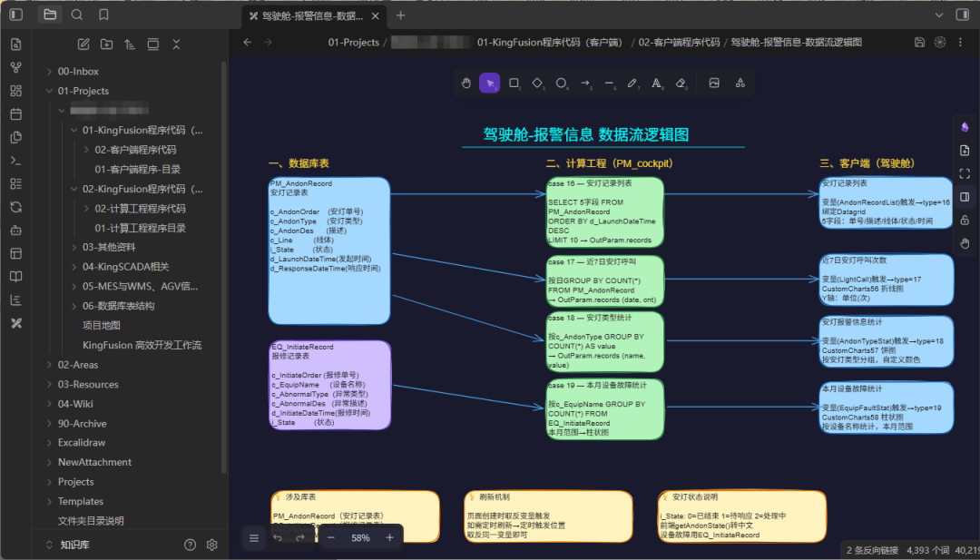Select the Selection arrow tool
This screenshot has height=560, width=980.
pyautogui.click(x=490, y=84)
